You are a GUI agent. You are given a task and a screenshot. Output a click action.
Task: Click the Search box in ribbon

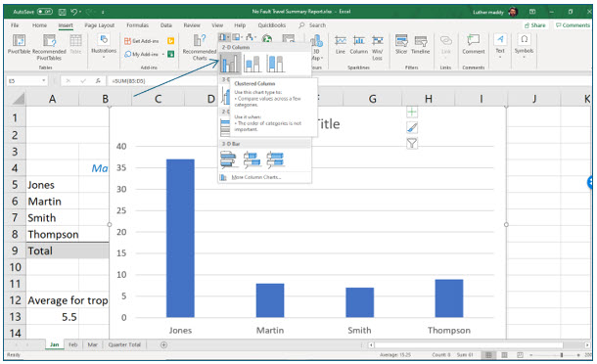click(x=313, y=25)
